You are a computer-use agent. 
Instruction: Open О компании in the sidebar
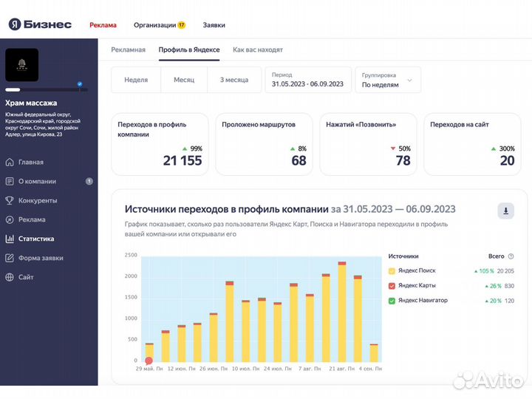click(38, 182)
